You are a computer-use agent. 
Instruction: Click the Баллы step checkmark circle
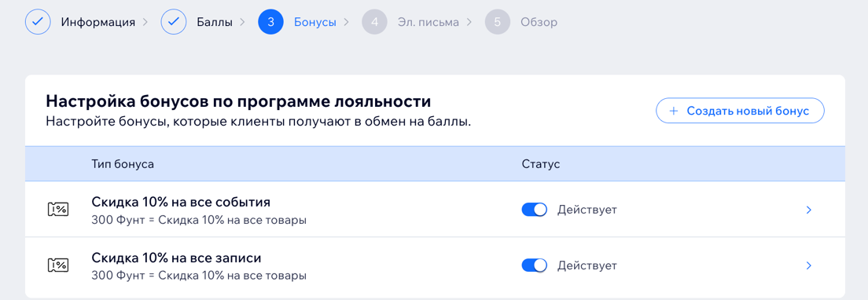point(173,22)
